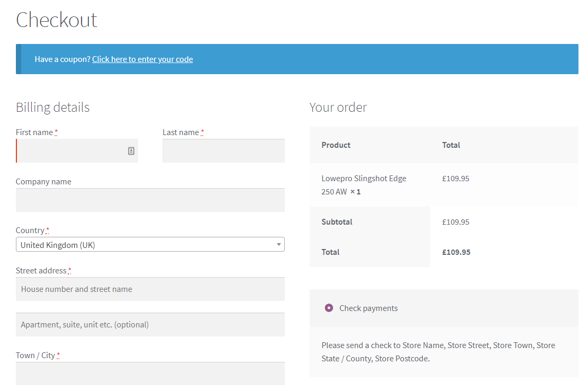588x391 pixels.
Task: Focus the Last name input field
Action: [223, 151]
